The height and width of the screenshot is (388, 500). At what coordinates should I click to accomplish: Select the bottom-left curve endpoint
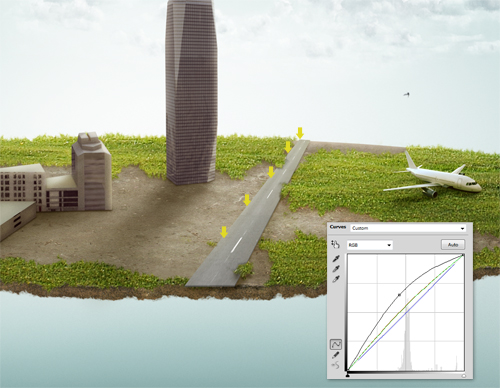pos(348,370)
